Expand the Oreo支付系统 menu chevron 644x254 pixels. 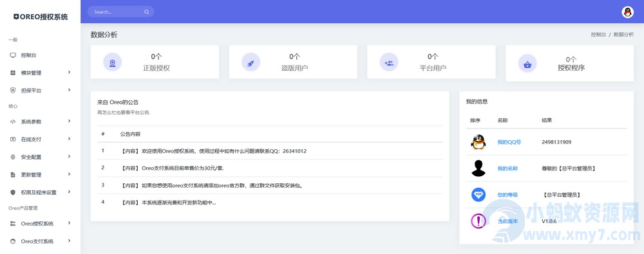(69, 241)
